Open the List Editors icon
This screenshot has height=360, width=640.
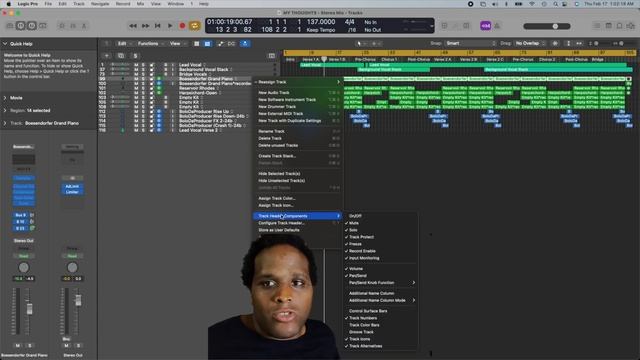tap(597, 26)
